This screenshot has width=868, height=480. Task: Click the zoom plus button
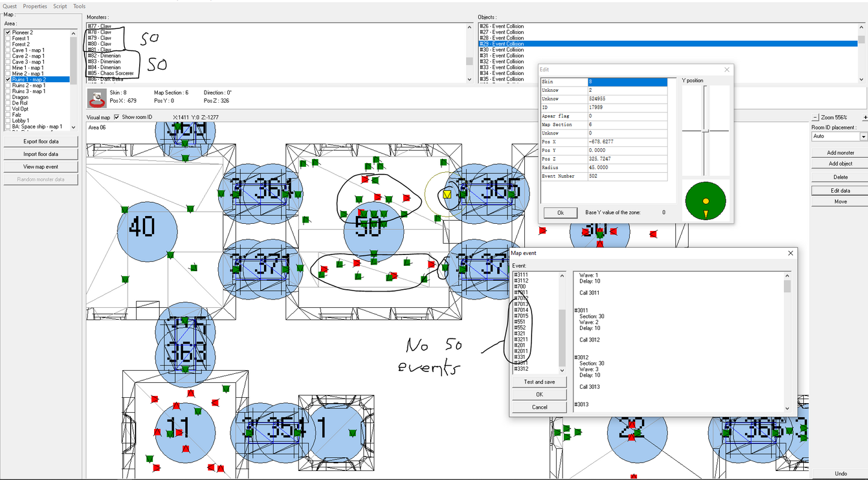[x=864, y=118]
